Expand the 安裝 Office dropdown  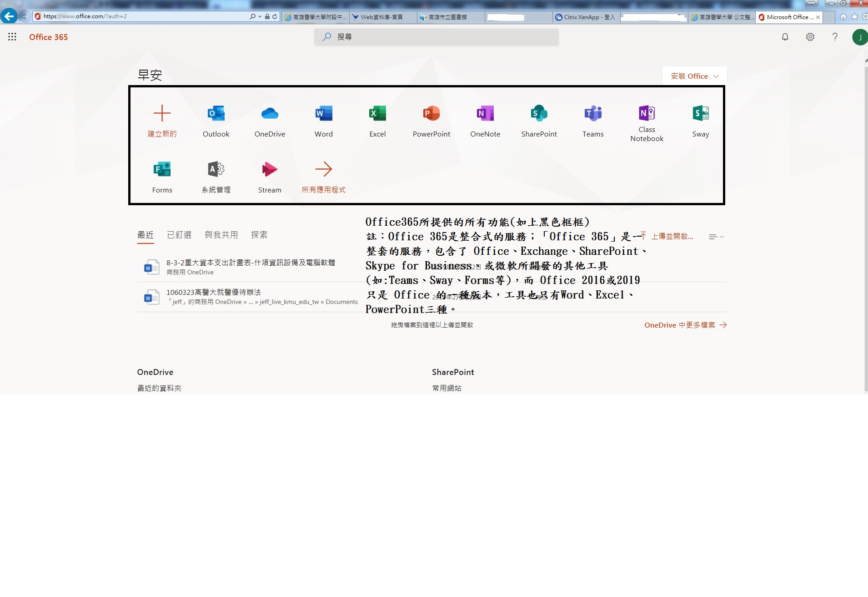pyautogui.click(x=695, y=76)
